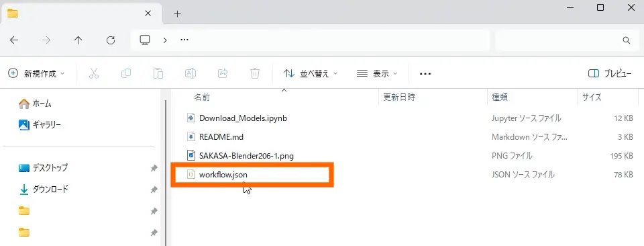Screen dimensions: 644x246
Task: Open the 表示 view dropdown
Action: [377, 74]
